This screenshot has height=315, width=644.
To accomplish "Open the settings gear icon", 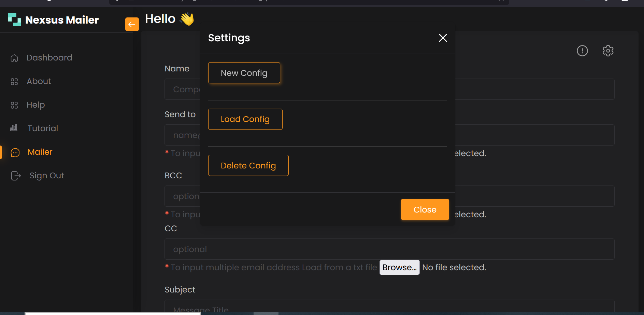I will (x=608, y=51).
